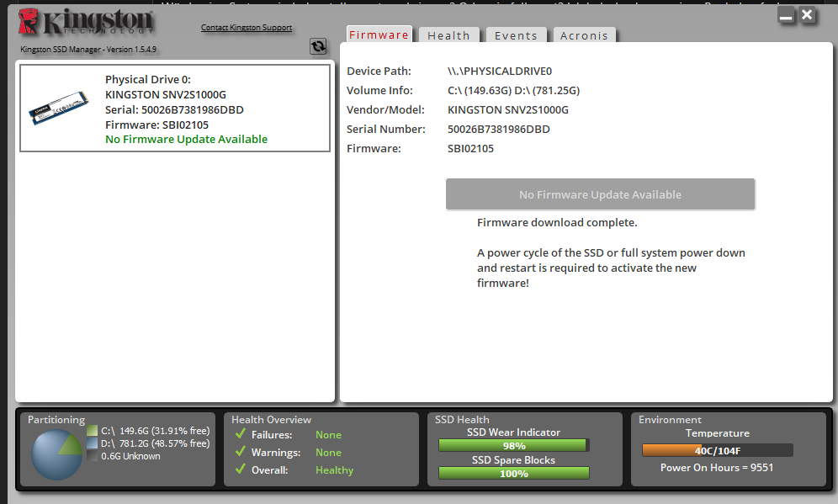Click the SSD Health panel heading
Image resolution: width=838 pixels, height=504 pixels.
point(462,420)
